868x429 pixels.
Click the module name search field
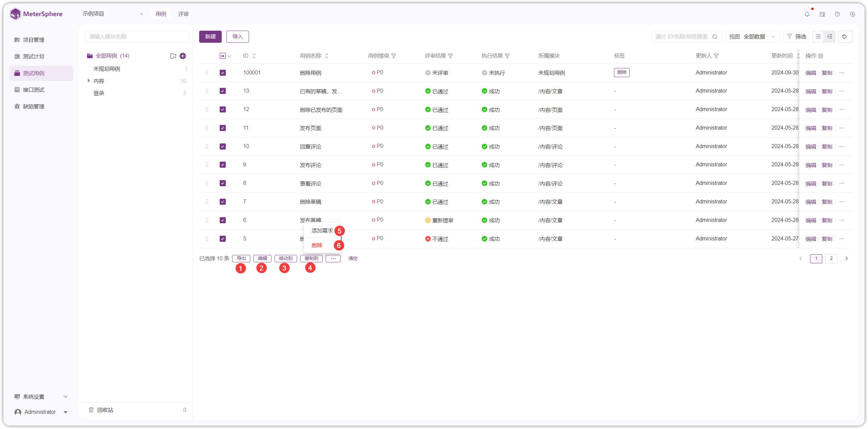[x=137, y=36]
